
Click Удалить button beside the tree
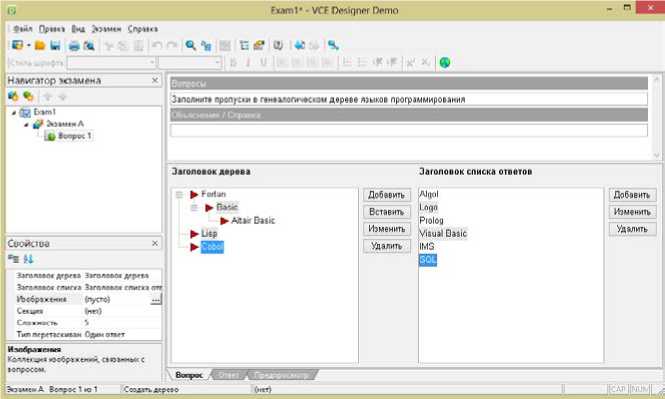point(386,246)
